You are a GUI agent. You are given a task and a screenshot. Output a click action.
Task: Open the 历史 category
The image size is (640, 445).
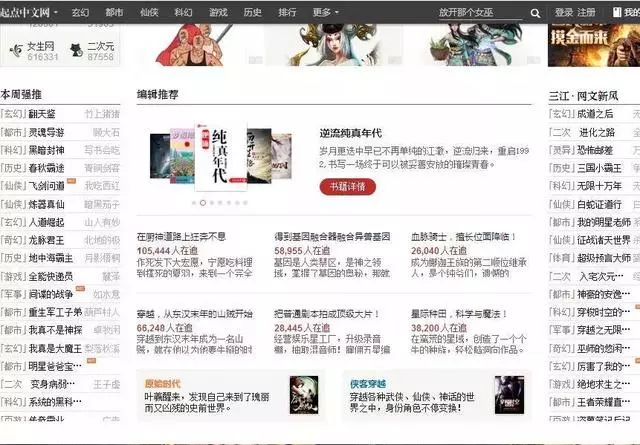pyautogui.click(x=252, y=13)
